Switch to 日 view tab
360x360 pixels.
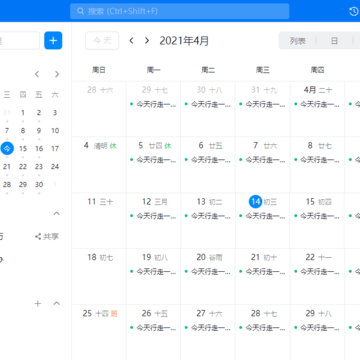(x=334, y=41)
